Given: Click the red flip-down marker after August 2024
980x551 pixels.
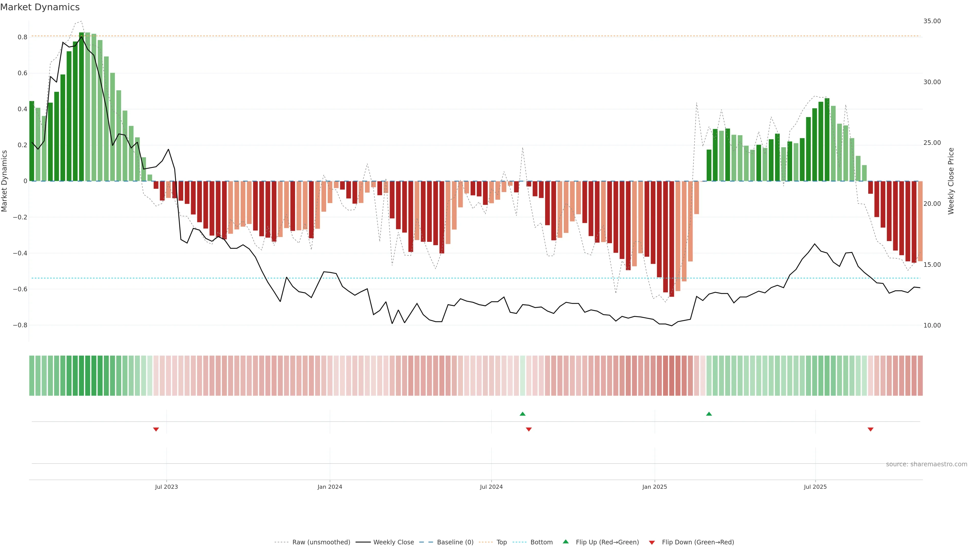Looking at the screenshot, I should 529,429.
